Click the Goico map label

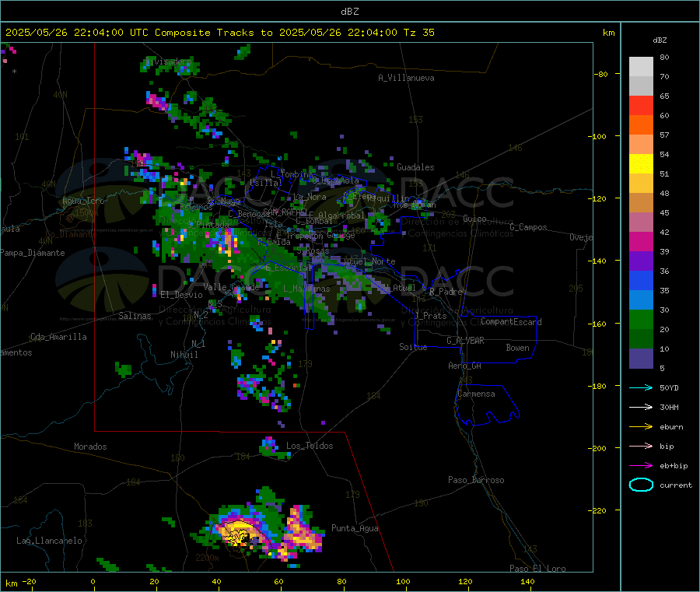pyautogui.click(x=474, y=219)
